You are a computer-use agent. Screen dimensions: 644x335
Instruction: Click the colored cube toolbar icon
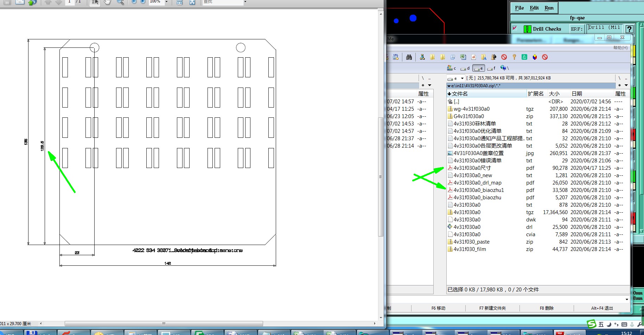tap(535, 57)
